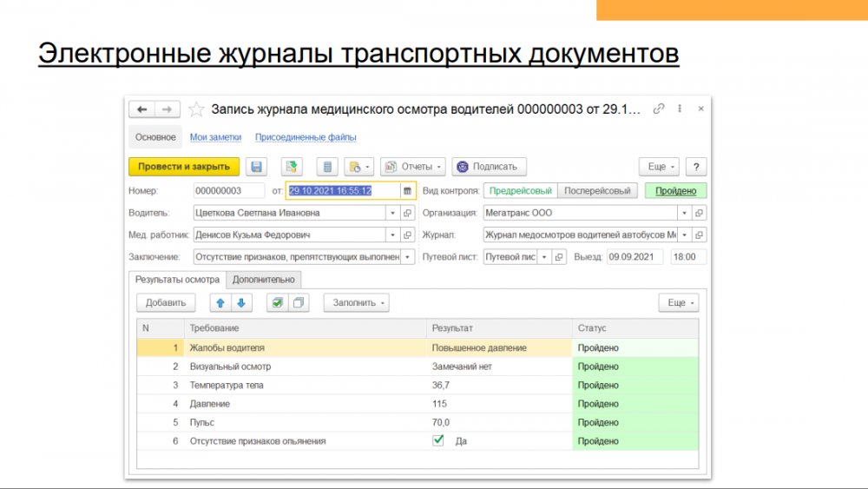Click the copy link chain icon
This screenshot has width=868, height=489.
click(659, 109)
